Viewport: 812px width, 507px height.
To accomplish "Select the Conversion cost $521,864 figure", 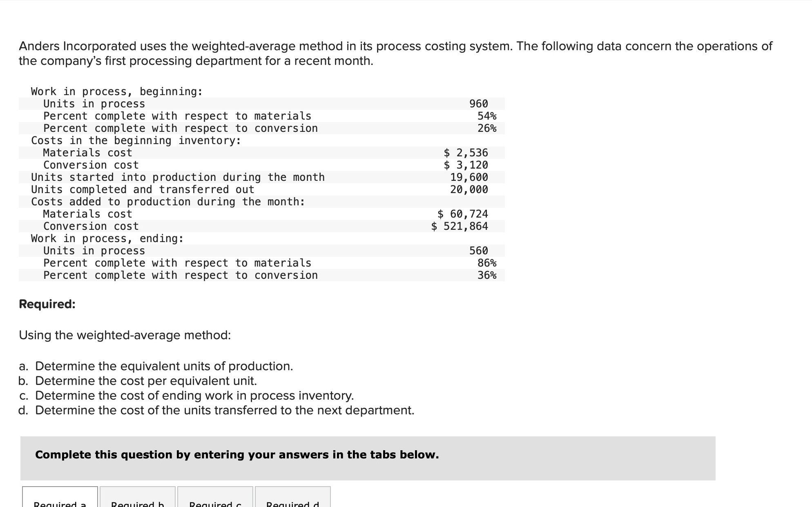I will click(x=460, y=226).
